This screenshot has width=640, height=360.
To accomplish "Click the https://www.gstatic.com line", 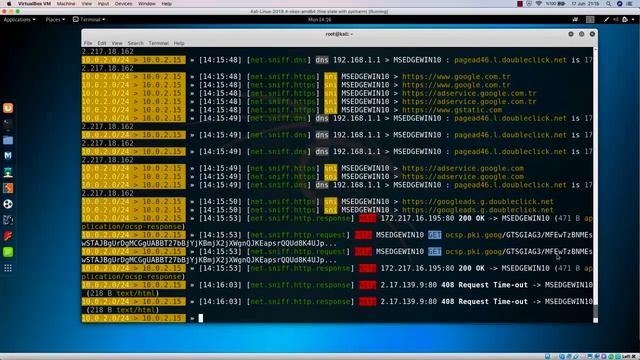I will click(452, 110).
